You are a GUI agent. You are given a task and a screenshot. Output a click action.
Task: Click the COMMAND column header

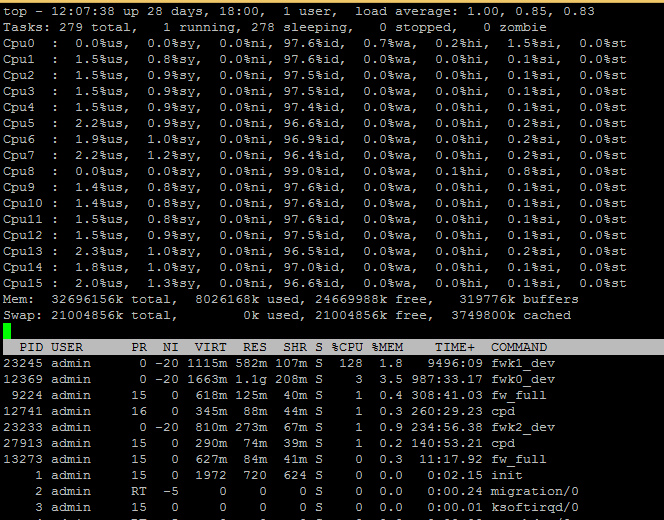519,347
